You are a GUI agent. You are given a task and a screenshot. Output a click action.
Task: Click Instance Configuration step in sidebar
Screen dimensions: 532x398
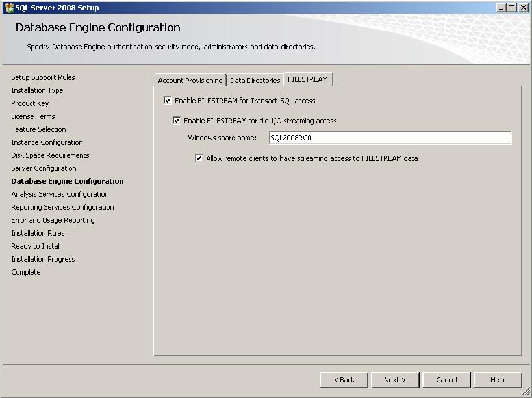click(47, 142)
